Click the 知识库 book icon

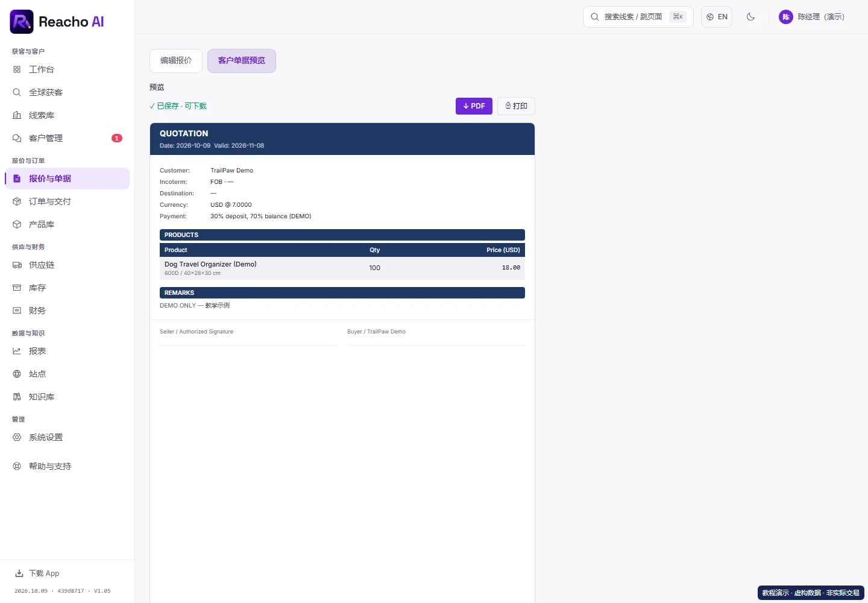[17, 397]
